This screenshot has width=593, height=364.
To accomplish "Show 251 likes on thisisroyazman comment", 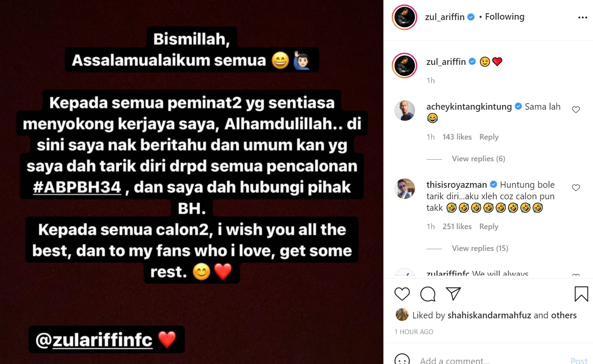I will 457,227.
